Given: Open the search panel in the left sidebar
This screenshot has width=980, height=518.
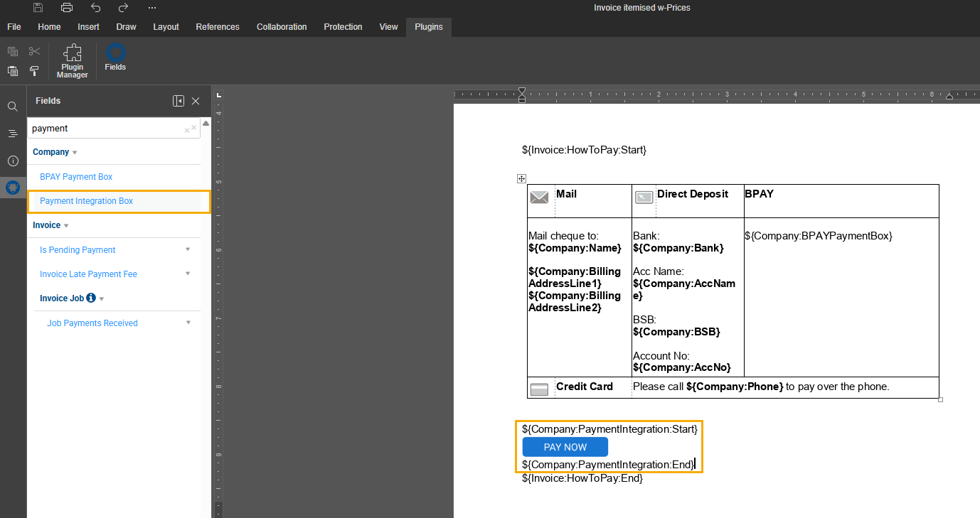Looking at the screenshot, I should pos(12,106).
